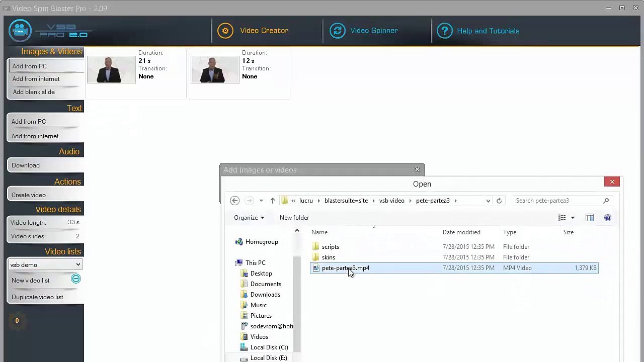The height and width of the screenshot is (362, 644).
Task: Click New folder in the Open dialog
Action: (x=294, y=218)
